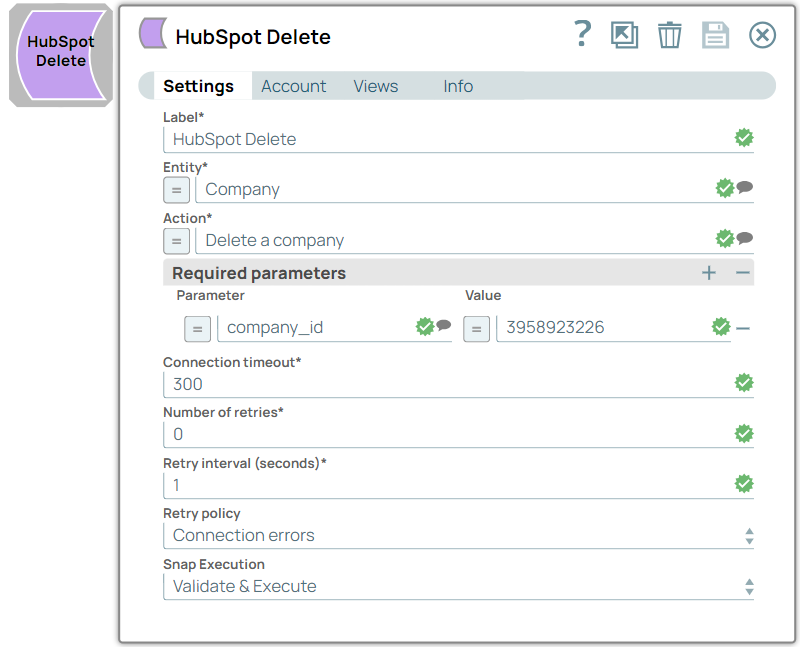The image size is (800, 647).
Task: Select the HubSpot Delete snap on canvas
Action: (x=61, y=55)
